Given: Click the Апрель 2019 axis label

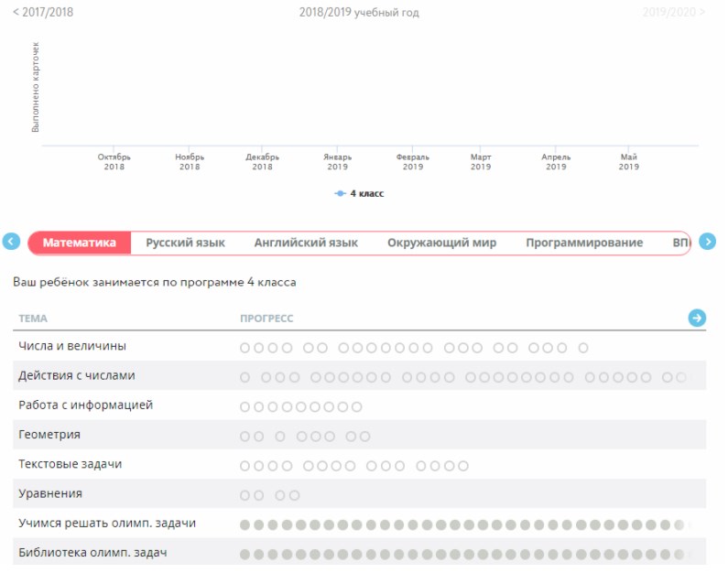Looking at the screenshot, I should [556, 162].
